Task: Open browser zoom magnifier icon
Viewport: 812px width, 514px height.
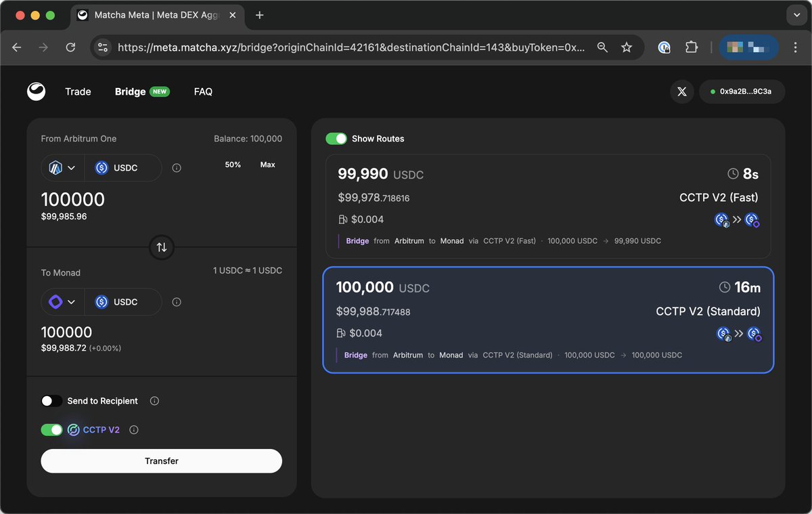Action: (602, 47)
